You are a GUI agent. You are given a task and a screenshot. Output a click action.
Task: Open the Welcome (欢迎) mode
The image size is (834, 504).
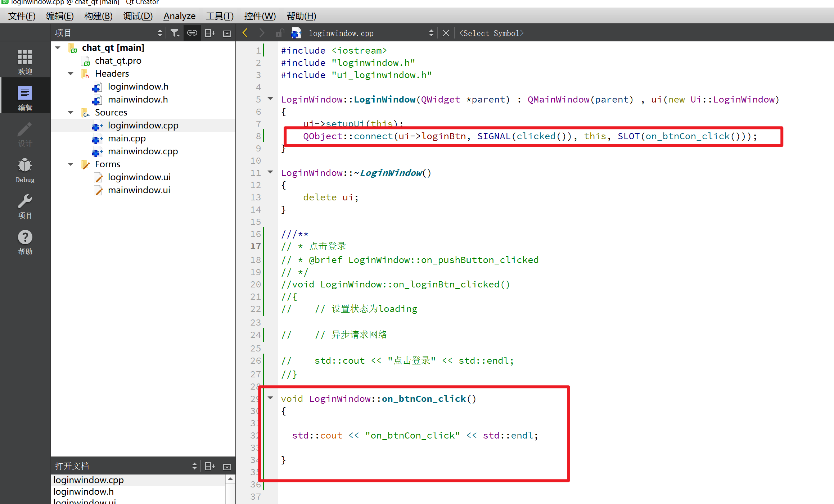coord(25,61)
